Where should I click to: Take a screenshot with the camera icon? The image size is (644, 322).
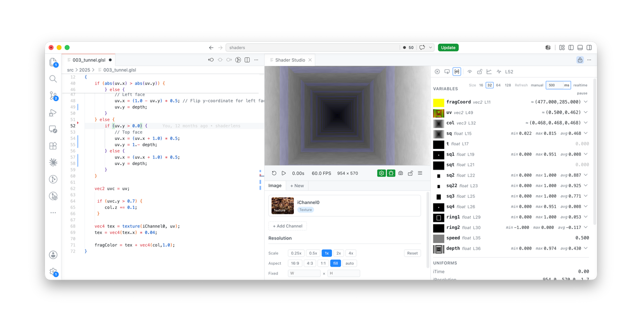400,173
